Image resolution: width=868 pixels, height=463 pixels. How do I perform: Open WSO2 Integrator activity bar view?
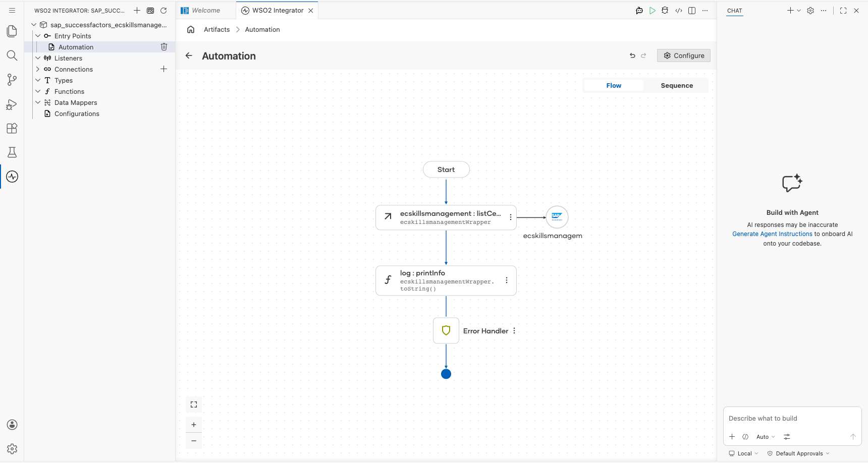[12, 177]
